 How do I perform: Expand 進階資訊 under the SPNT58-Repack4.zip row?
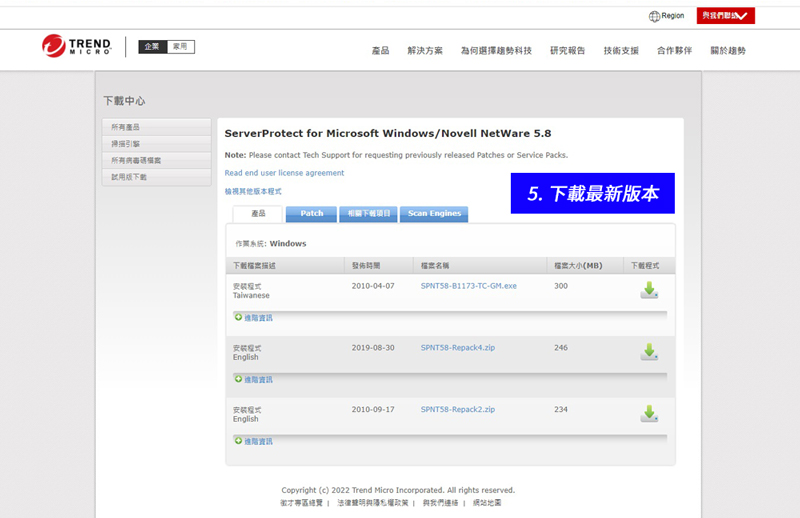(x=254, y=379)
